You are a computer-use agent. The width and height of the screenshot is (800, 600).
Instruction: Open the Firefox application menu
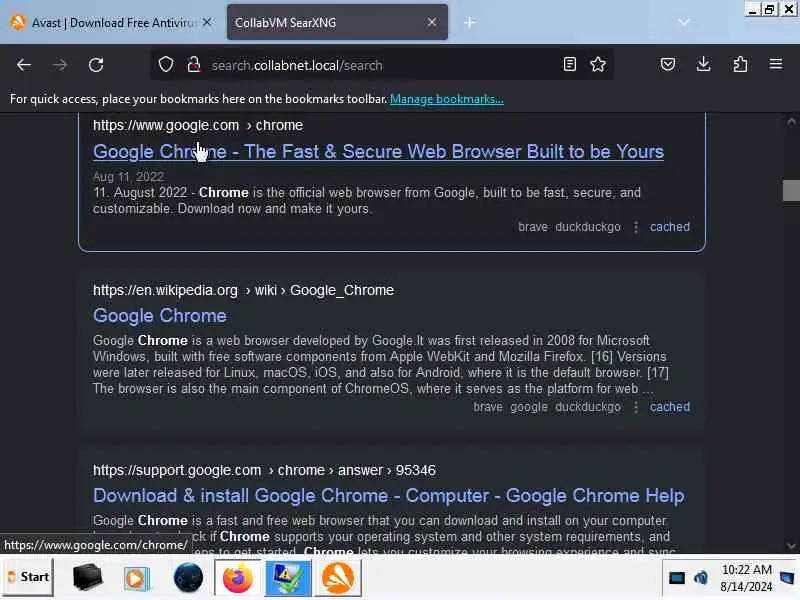coord(776,64)
